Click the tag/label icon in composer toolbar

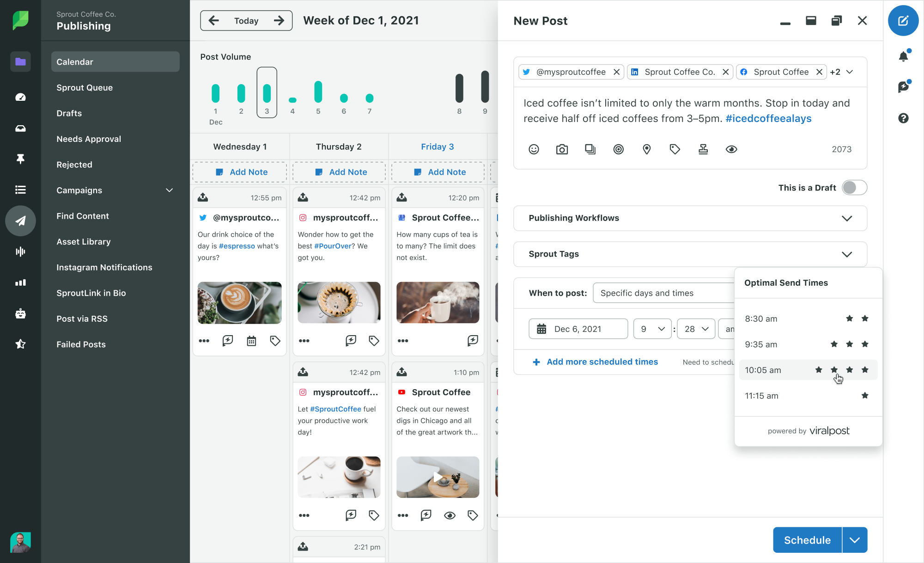(x=675, y=149)
